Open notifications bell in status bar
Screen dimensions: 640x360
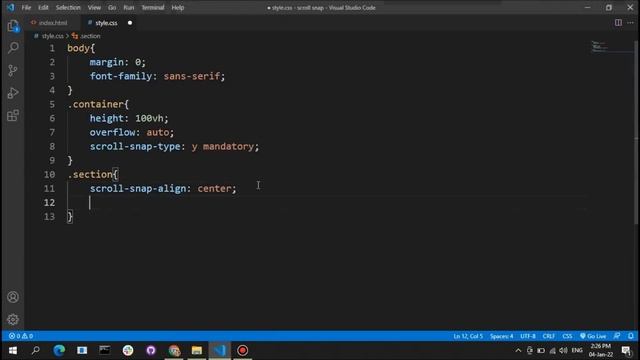coord(631,336)
